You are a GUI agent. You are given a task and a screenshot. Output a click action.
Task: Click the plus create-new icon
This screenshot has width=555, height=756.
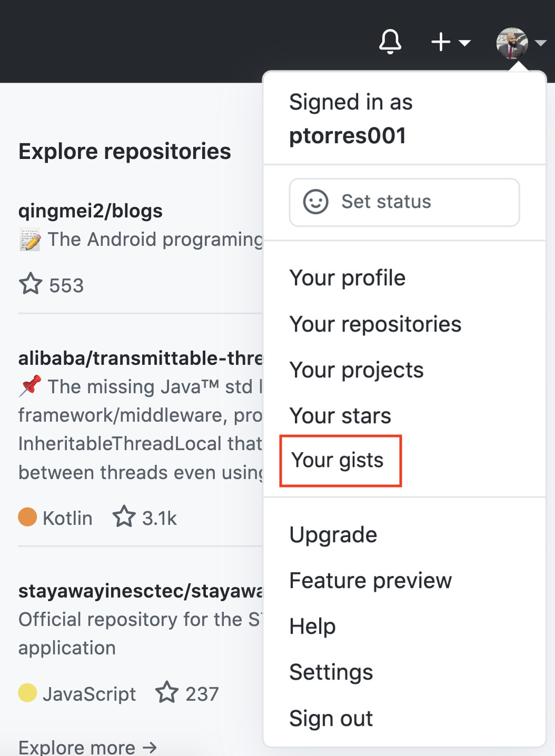(441, 42)
